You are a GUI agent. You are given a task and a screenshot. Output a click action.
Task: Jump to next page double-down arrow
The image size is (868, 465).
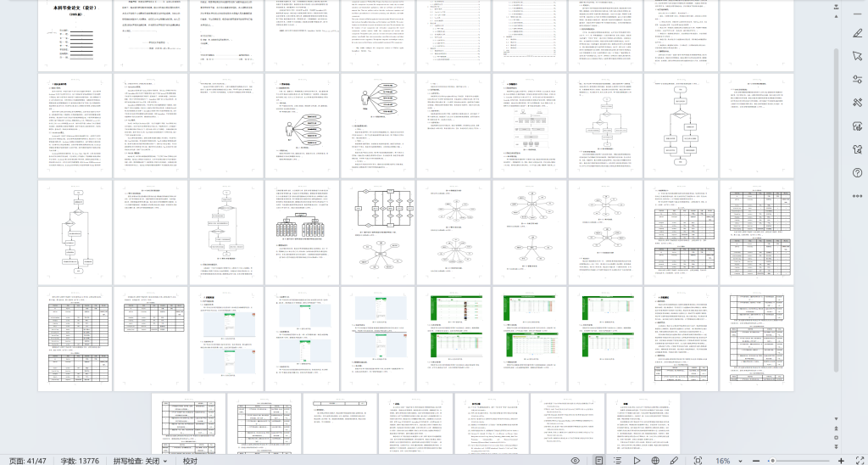837,446
